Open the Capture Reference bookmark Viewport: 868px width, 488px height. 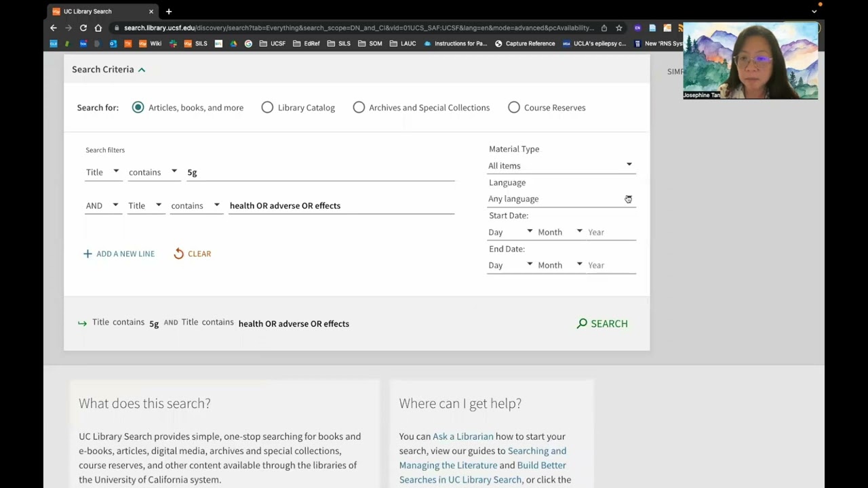(525, 43)
